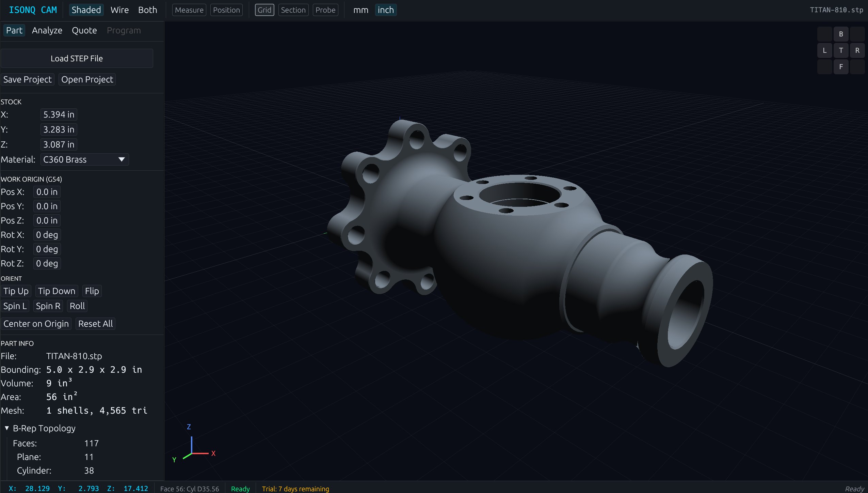
Task: Select the Left view on the view cube
Action: (824, 50)
